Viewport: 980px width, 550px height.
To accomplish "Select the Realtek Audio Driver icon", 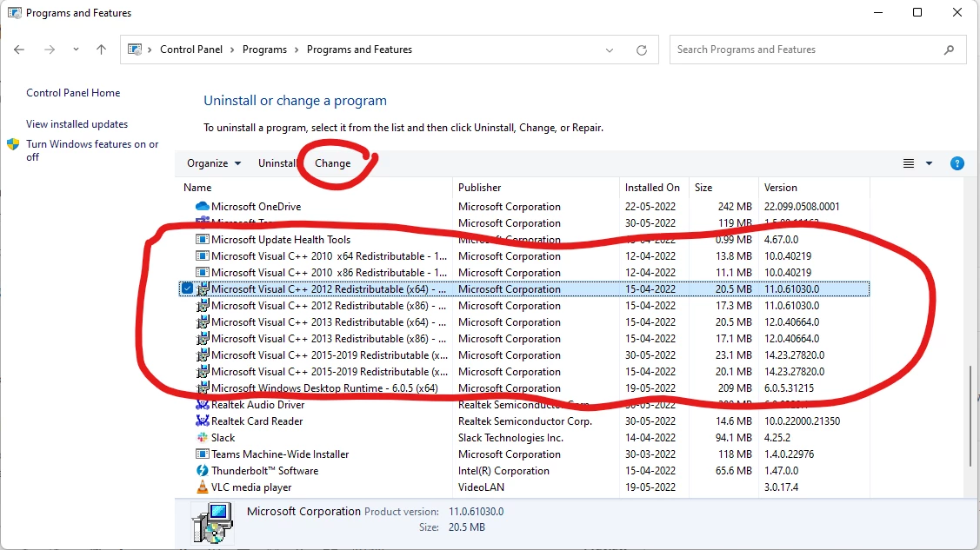I will pyautogui.click(x=202, y=405).
